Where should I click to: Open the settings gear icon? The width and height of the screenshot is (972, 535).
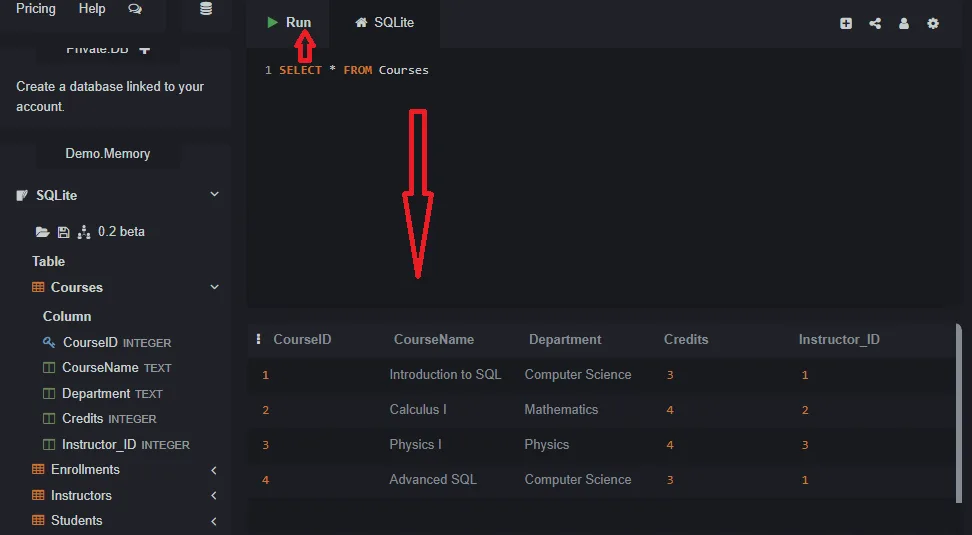click(x=933, y=23)
